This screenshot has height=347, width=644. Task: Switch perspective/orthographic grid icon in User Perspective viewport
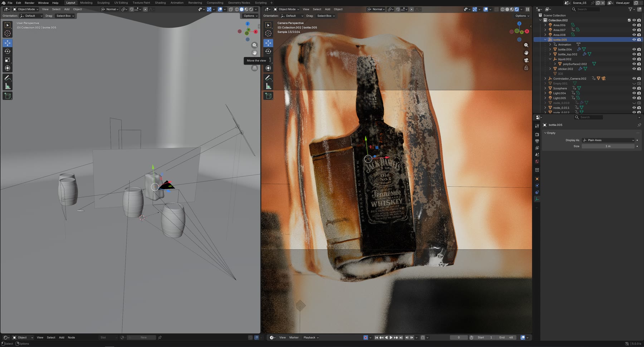tap(255, 68)
